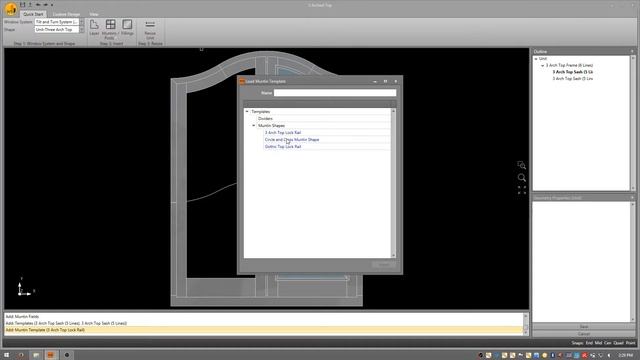640x360 pixels.
Task: Open the Windows Start button
Action: pos(7,355)
